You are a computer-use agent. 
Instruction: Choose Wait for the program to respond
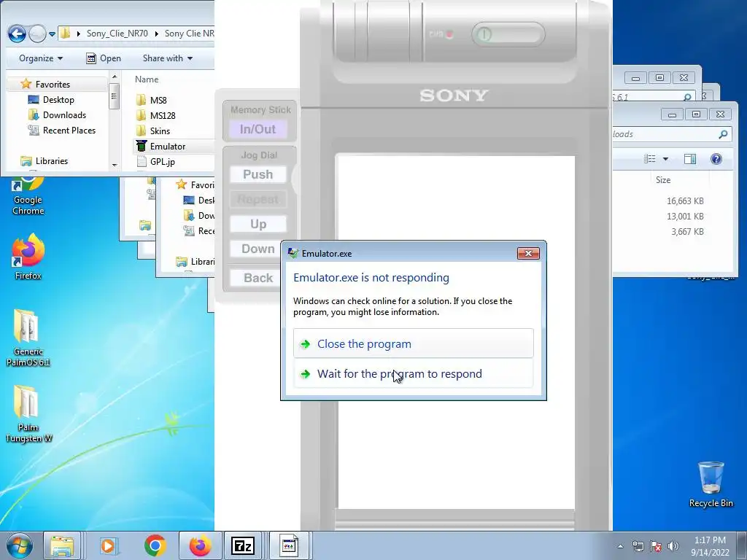tap(413, 374)
